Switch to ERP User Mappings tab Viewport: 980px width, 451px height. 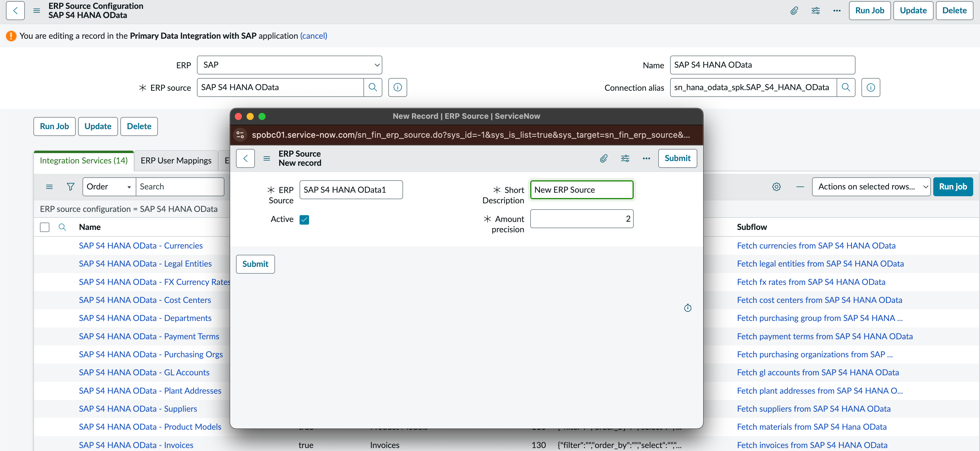point(176,160)
